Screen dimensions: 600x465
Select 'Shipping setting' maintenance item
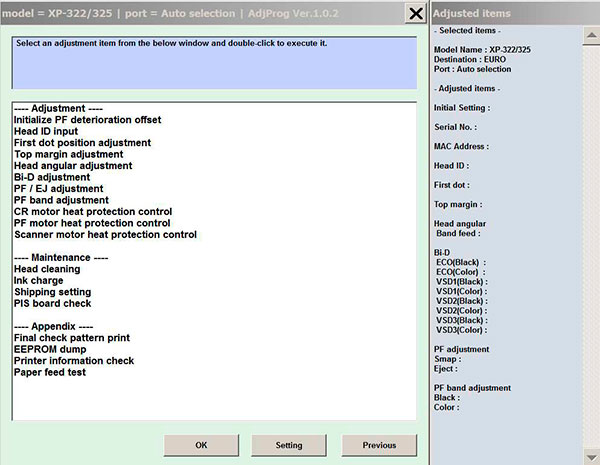pos(53,292)
